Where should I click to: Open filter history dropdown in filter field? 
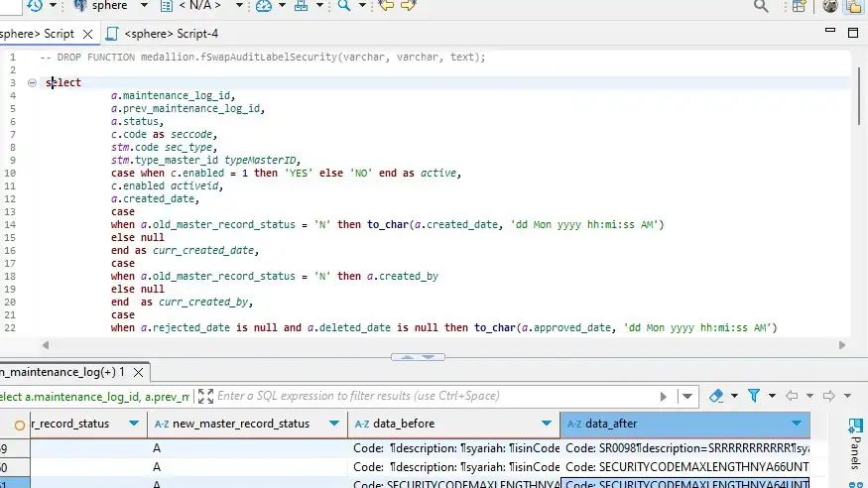point(687,396)
